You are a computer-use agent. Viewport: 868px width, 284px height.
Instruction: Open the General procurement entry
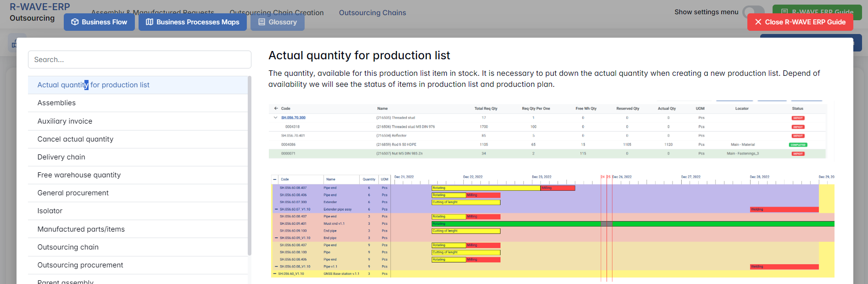coord(73,193)
